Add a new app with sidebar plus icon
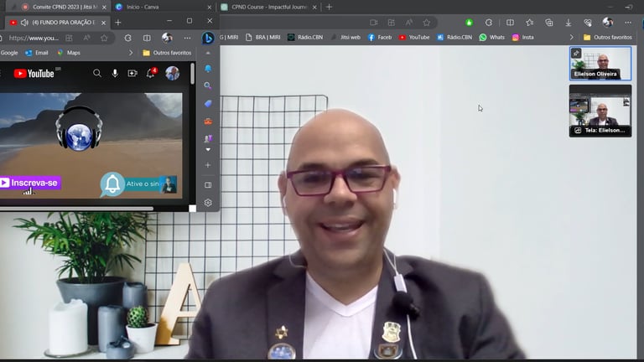644x362 pixels. (208, 165)
